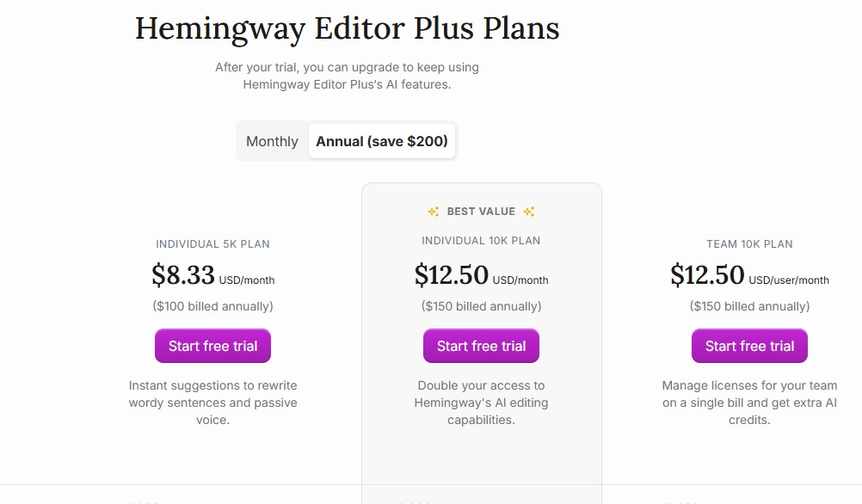Select the Individual 10K Plan heading
This screenshot has width=862, height=504.
481,241
